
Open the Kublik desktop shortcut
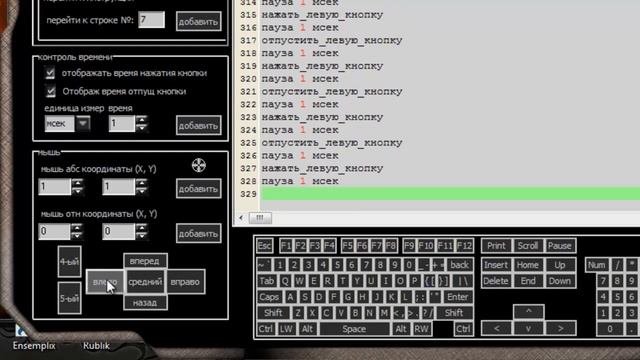(x=96, y=345)
